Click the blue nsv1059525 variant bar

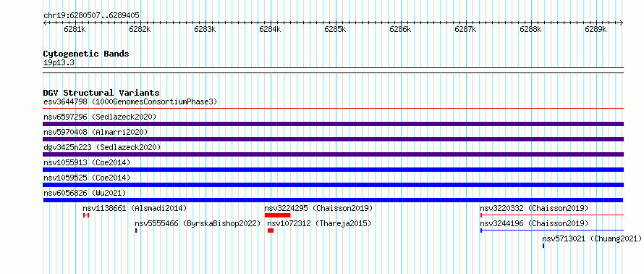333,185
